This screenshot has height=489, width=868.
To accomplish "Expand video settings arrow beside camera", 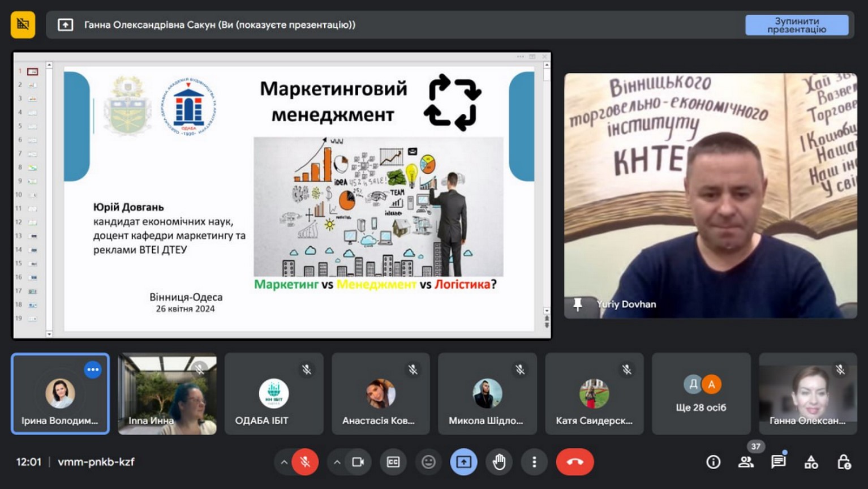I will (x=337, y=462).
